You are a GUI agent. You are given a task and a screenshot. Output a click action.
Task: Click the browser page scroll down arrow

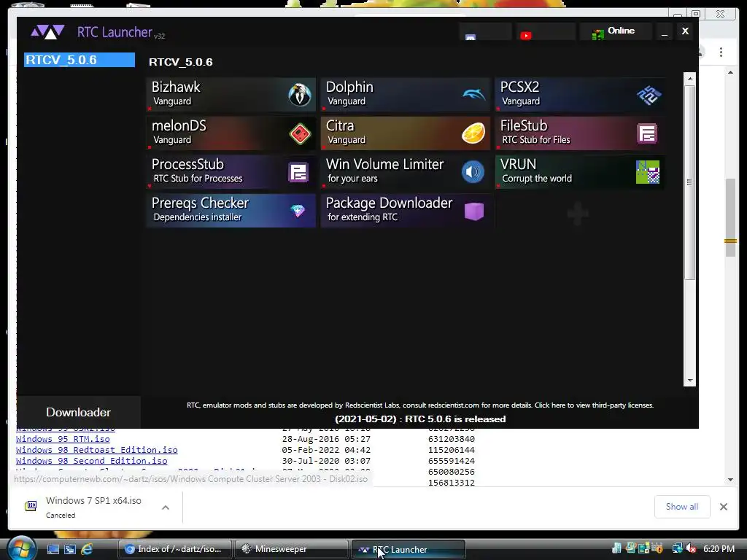tap(730, 480)
